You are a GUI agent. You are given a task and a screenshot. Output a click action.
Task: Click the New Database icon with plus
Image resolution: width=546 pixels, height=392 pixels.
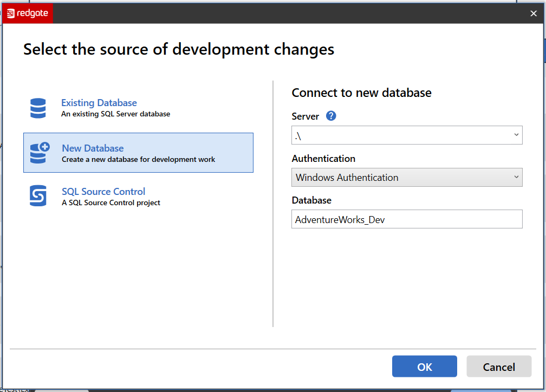(39, 153)
